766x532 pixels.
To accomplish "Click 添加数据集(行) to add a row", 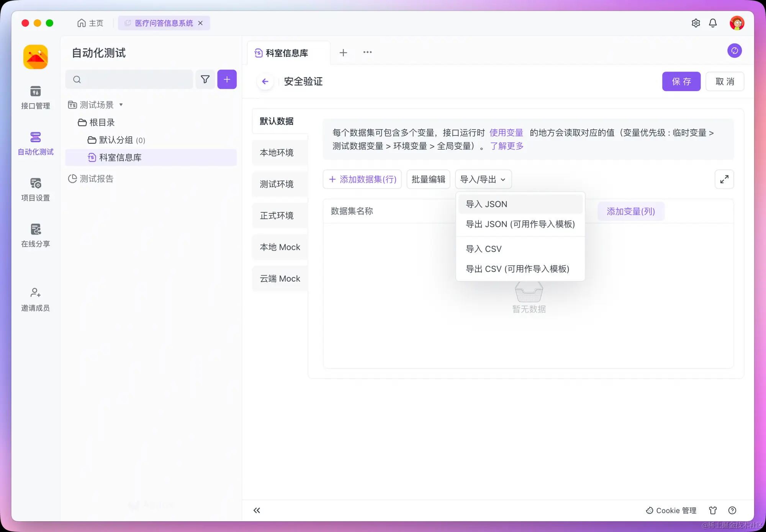I will pos(362,179).
